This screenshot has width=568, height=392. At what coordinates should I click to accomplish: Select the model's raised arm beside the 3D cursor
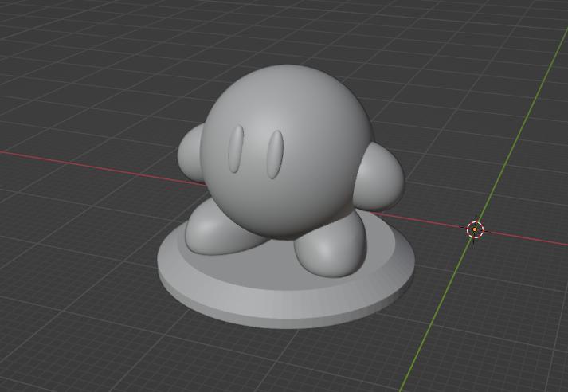[x=380, y=177]
